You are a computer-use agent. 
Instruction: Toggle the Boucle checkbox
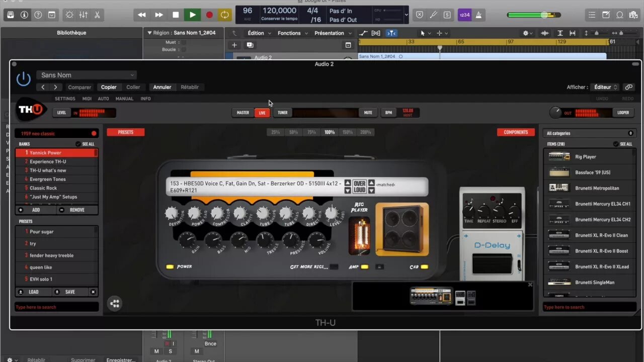[183, 50]
